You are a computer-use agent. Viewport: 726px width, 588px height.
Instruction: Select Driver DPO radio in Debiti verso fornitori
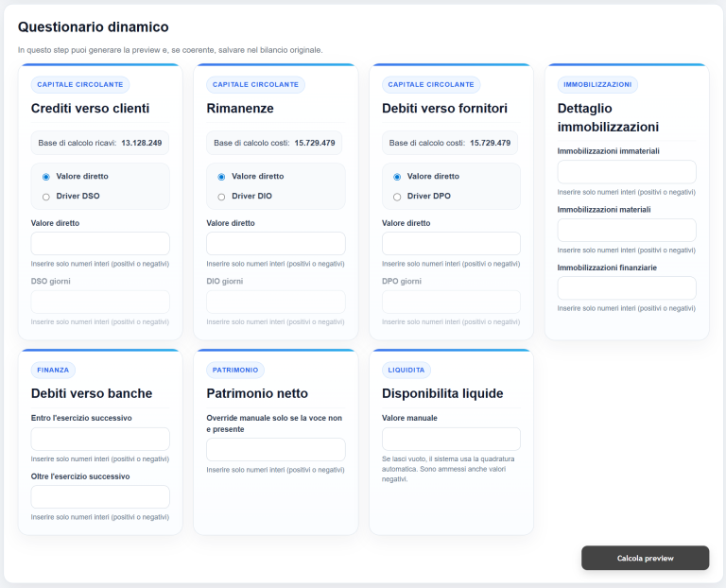point(397,197)
